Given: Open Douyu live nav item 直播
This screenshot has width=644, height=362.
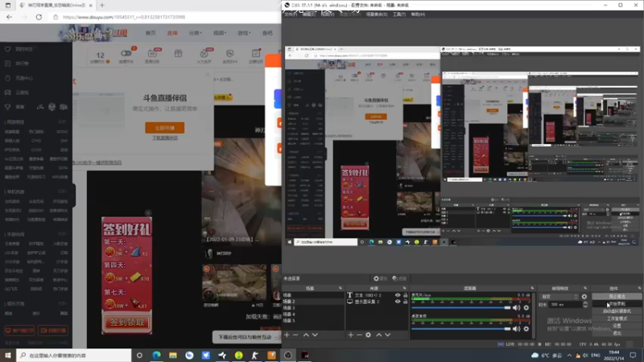Looking at the screenshot, I should pos(172,33).
